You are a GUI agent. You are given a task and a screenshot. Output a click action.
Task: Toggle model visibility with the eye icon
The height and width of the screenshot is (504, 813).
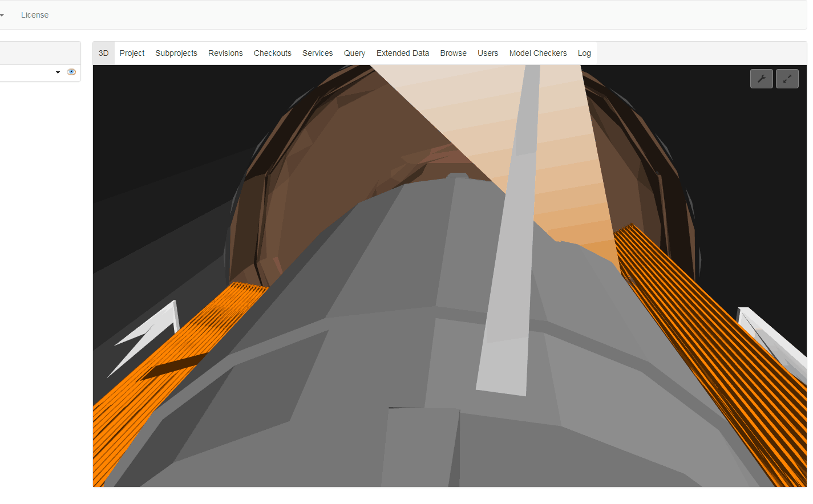pos(71,72)
